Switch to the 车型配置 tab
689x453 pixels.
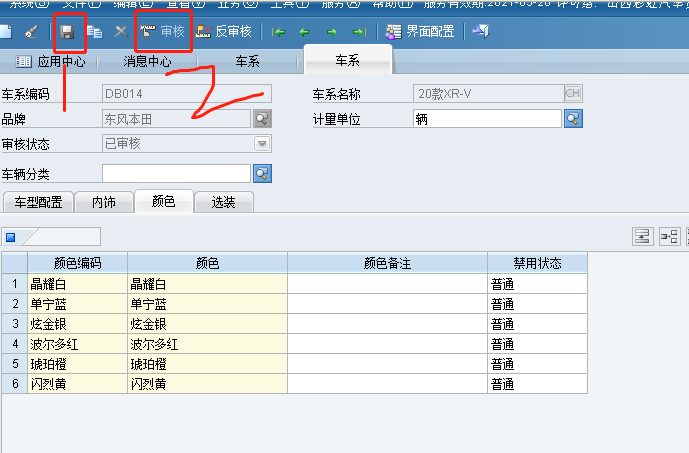click(38, 203)
